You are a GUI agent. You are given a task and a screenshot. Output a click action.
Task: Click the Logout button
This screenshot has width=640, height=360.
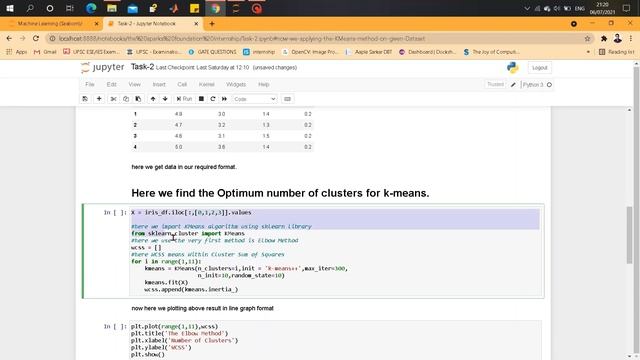pyautogui.click(x=540, y=68)
